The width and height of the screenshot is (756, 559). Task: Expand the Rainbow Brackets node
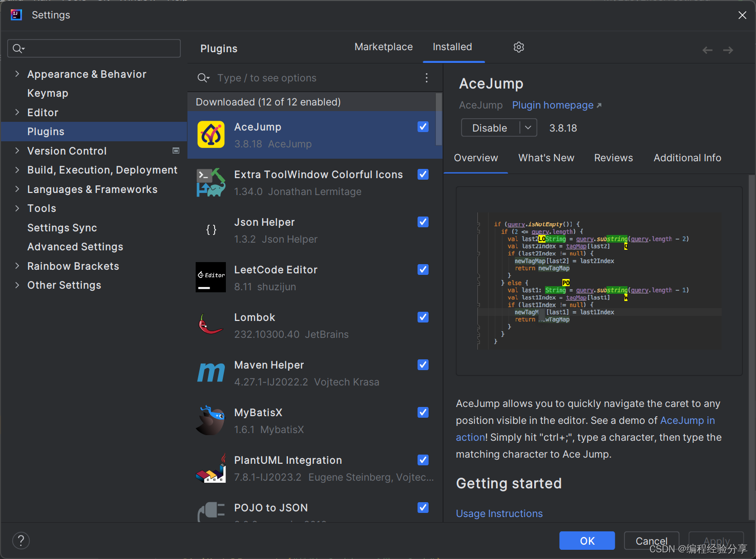point(17,266)
